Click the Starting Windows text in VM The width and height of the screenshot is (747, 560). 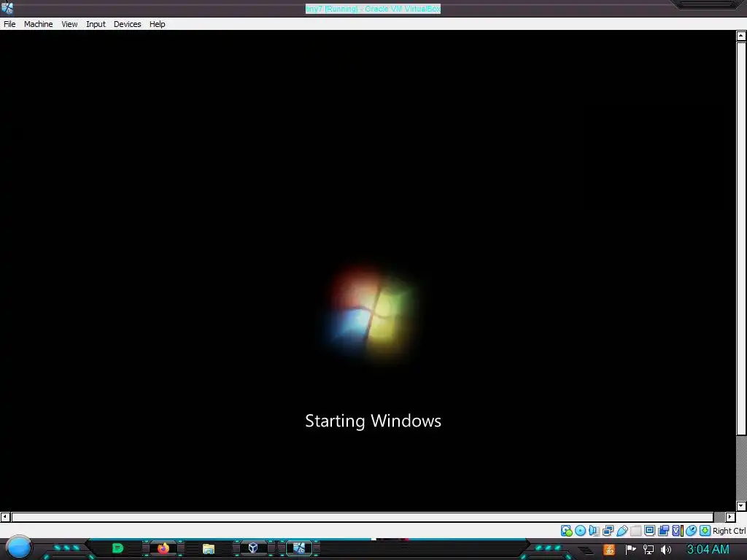click(373, 421)
